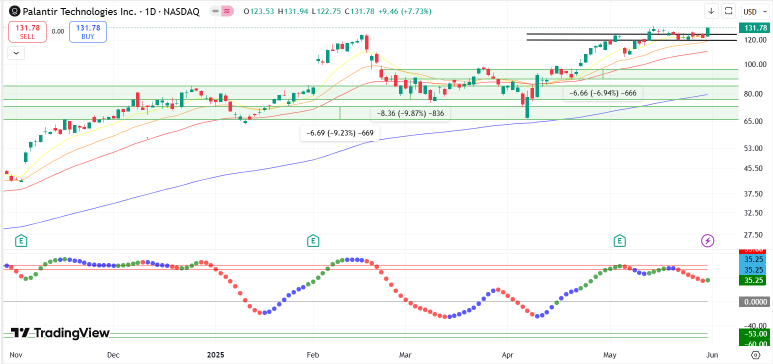773x364 pixels.
Task: Click the green 131.78 price axis label
Action: pyautogui.click(x=754, y=28)
